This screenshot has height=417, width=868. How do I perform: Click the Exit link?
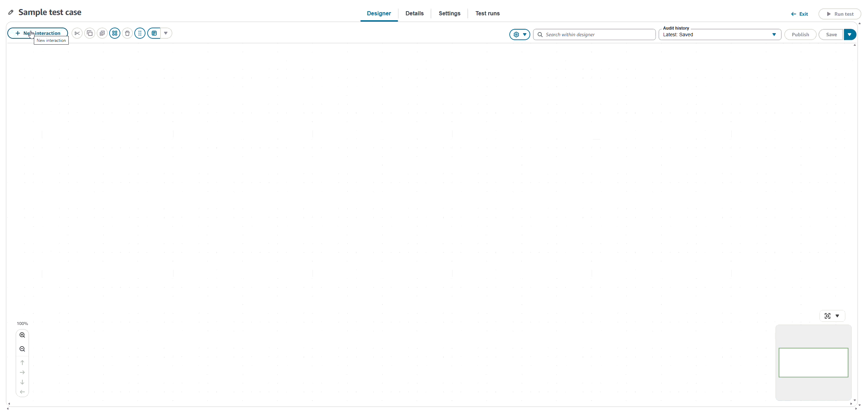(x=800, y=14)
